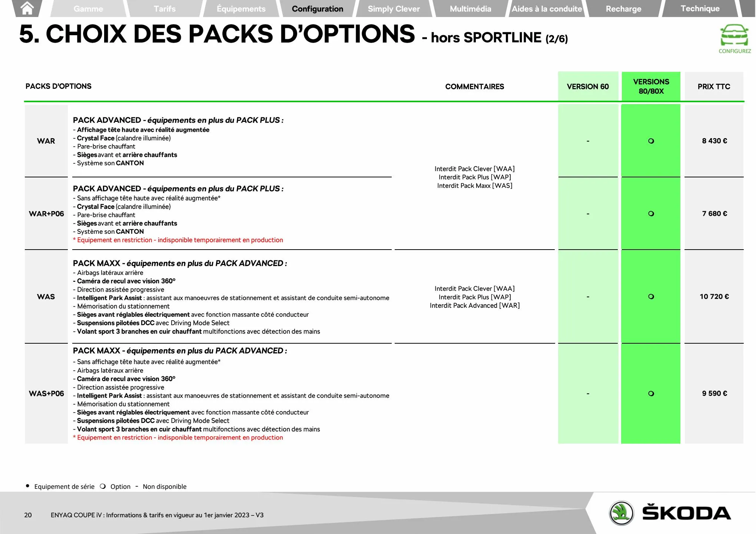Viewport: 756px width, 534px height.
Task: Click the price 7 680 €
Action: click(714, 214)
